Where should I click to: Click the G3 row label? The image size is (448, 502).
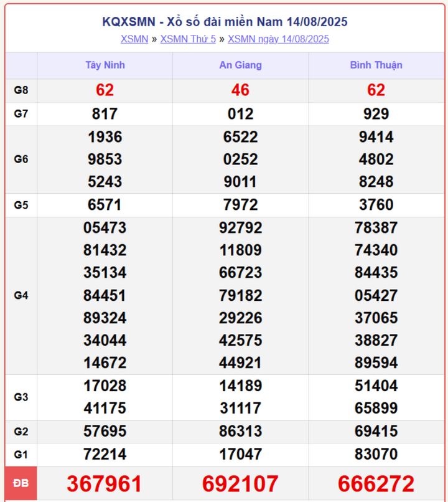21,397
